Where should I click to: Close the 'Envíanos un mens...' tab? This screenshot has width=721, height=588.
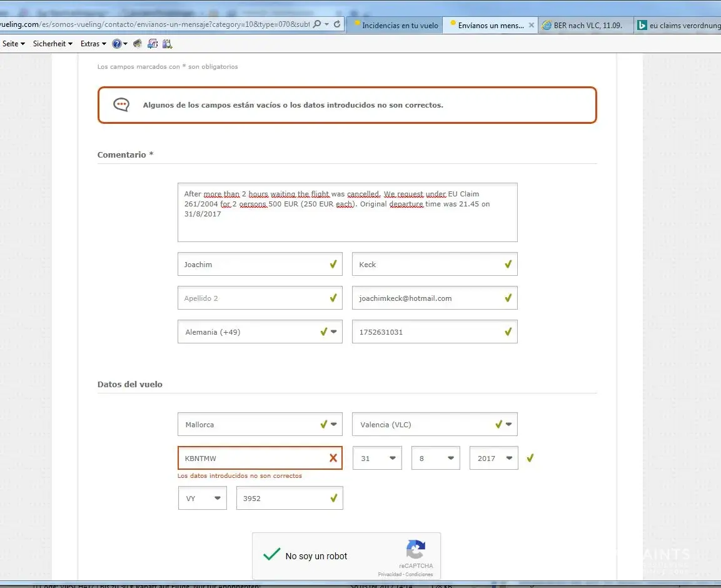coord(532,26)
